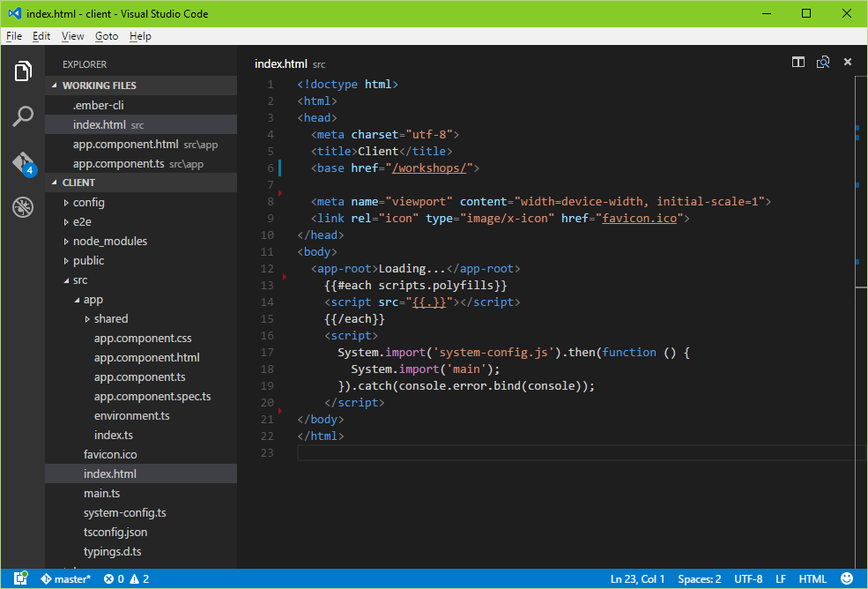The height and width of the screenshot is (589, 868).
Task: Open the View menu
Action: [72, 36]
